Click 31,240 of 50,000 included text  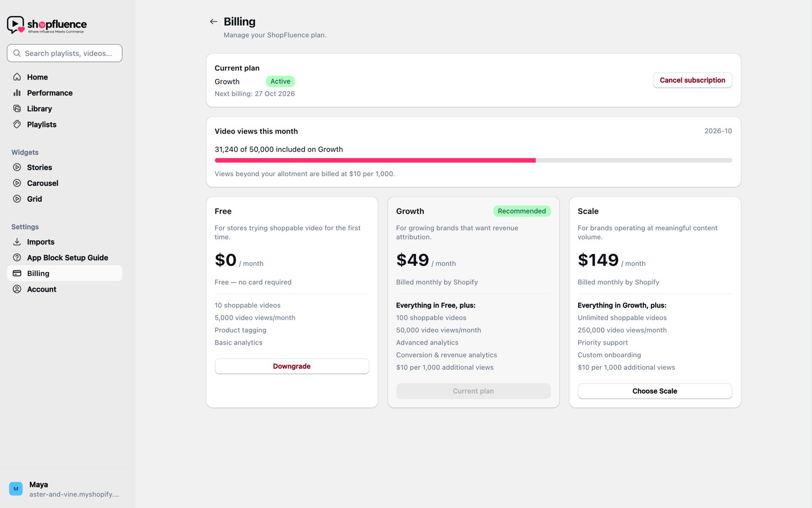click(x=279, y=149)
